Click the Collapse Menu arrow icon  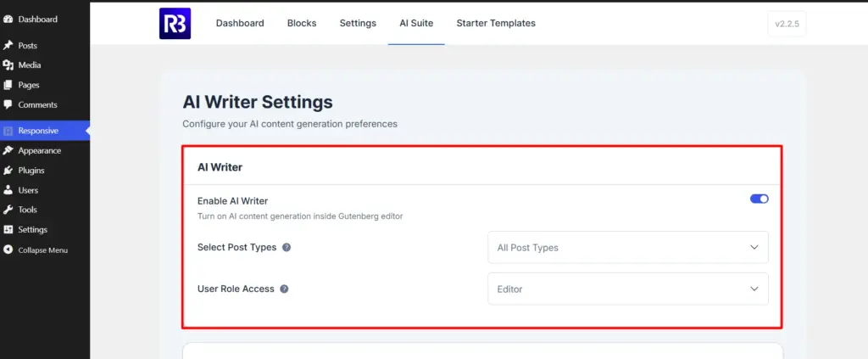click(8, 250)
